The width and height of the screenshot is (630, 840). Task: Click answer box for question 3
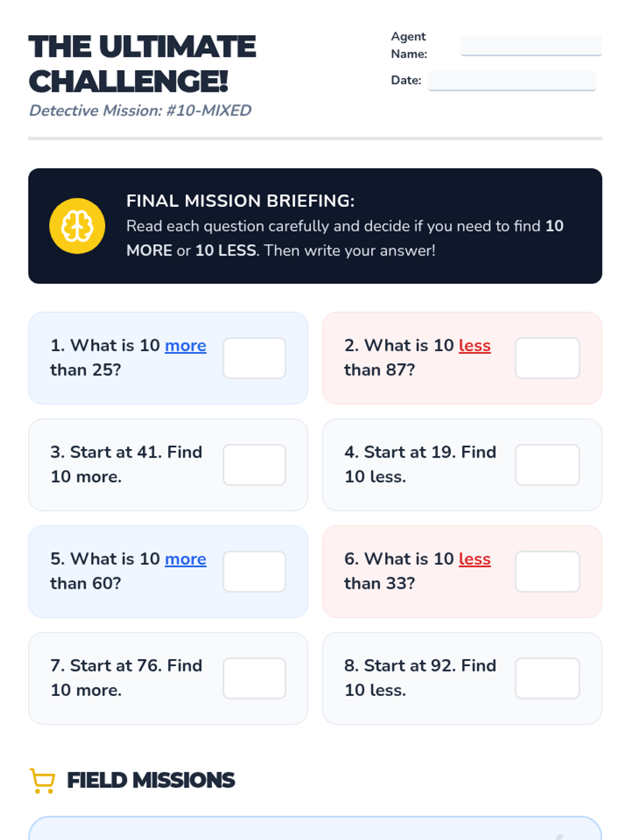(254, 465)
